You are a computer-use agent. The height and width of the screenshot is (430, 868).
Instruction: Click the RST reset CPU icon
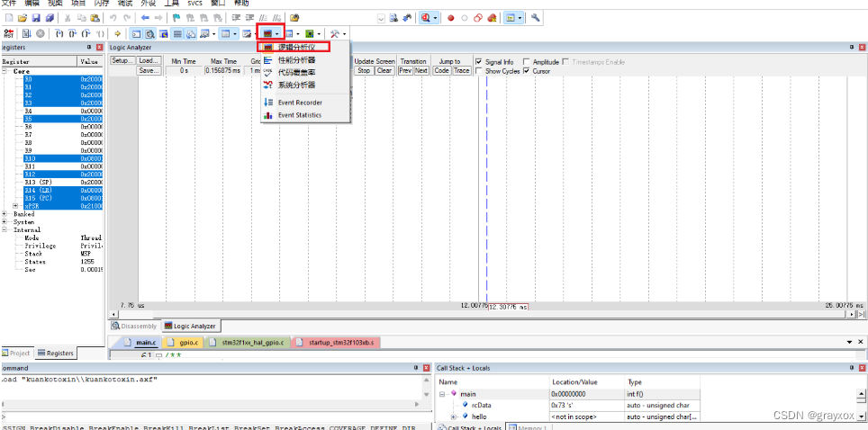tap(8, 34)
